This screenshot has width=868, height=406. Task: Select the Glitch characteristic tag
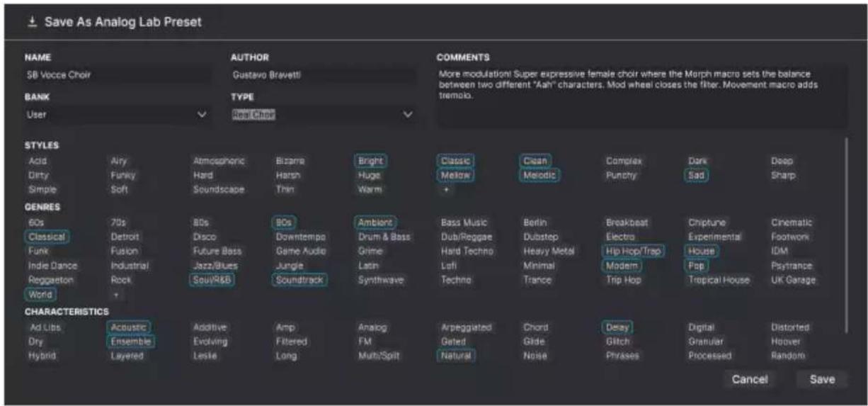click(617, 342)
